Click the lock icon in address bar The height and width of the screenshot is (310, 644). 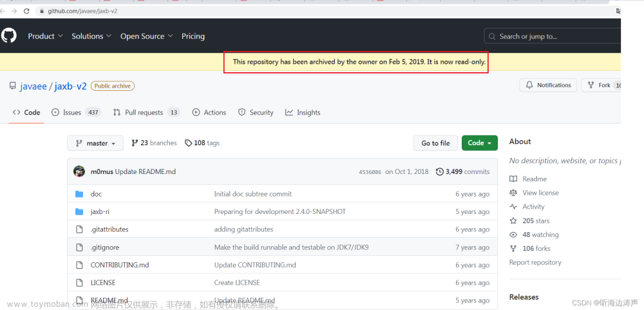41,11
